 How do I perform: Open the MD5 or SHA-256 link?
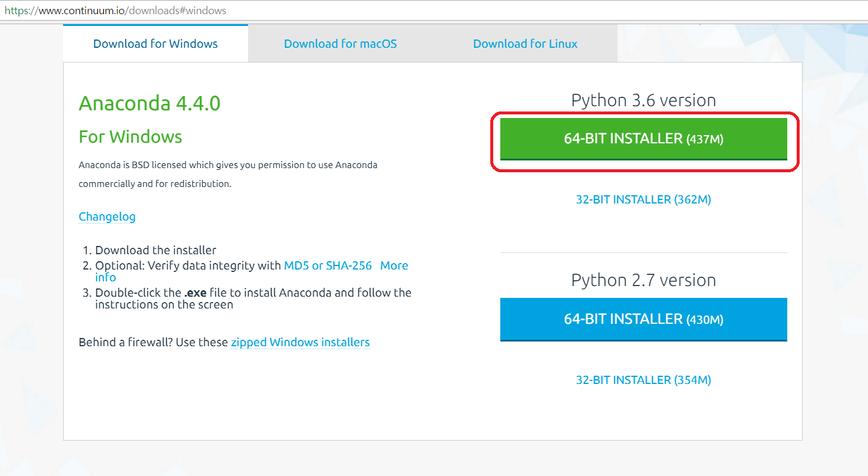coord(328,265)
